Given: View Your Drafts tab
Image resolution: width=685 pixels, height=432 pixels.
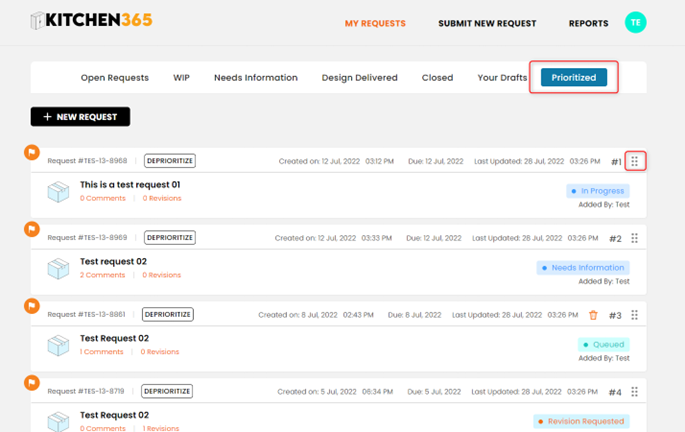Looking at the screenshot, I should click(502, 78).
